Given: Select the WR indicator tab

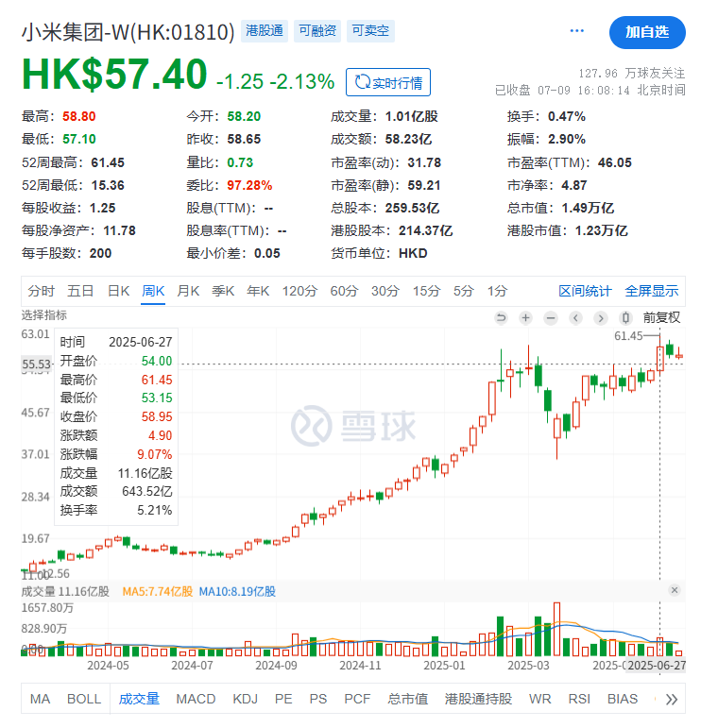Looking at the screenshot, I should tap(540, 700).
